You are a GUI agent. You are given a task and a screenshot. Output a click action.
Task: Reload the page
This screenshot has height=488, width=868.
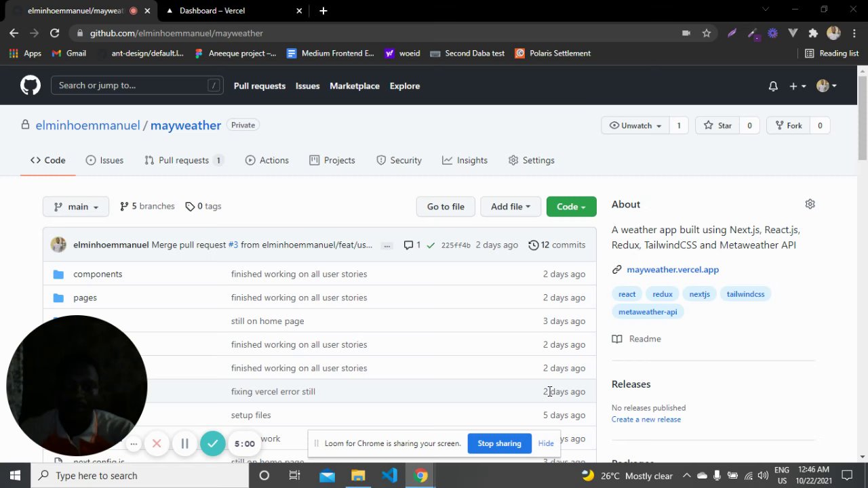click(x=55, y=33)
